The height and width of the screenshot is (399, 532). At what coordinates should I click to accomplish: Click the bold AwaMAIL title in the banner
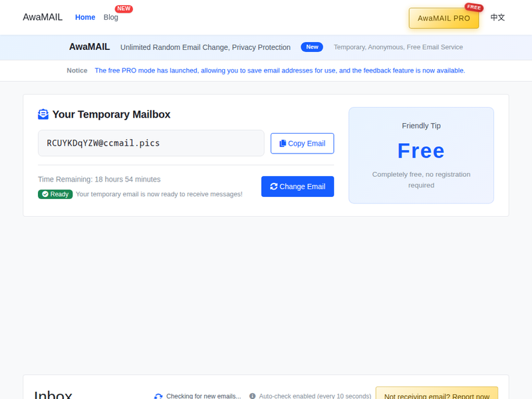click(90, 47)
